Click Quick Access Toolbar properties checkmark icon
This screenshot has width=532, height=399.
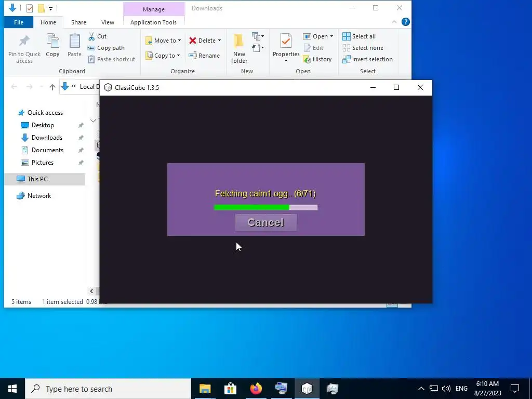(x=30, y=8)
